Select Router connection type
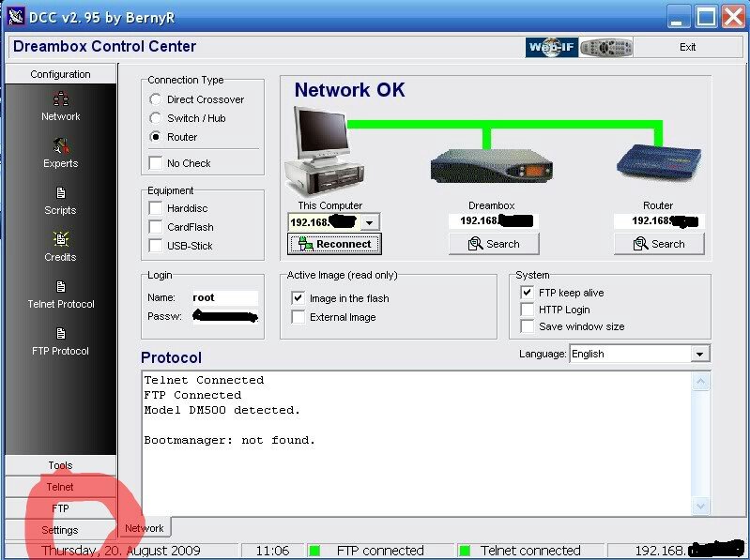The image size is (750, 560). 155,137
